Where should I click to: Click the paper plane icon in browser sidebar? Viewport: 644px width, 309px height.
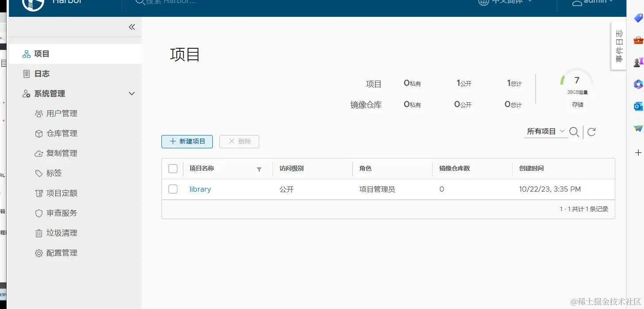coord(638,128)
